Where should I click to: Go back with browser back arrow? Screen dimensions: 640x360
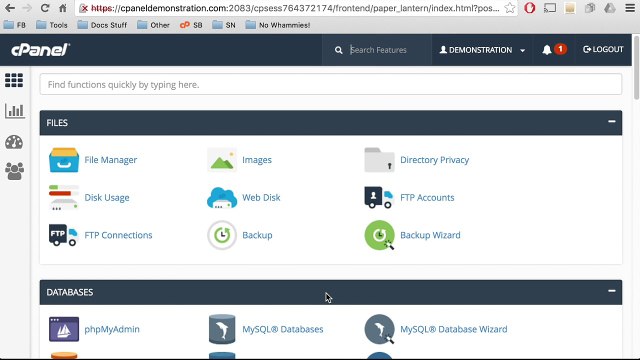10,8
